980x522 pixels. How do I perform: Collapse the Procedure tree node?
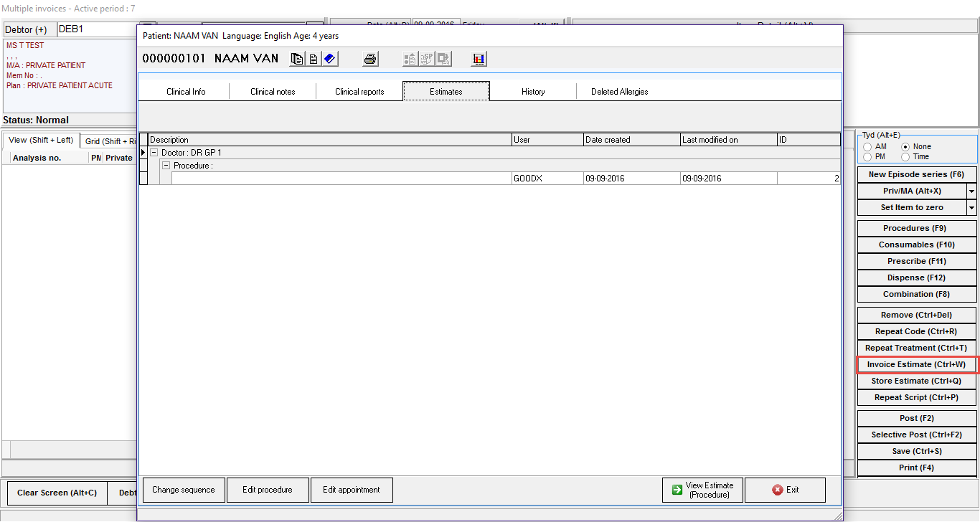[x=166, y=166]
